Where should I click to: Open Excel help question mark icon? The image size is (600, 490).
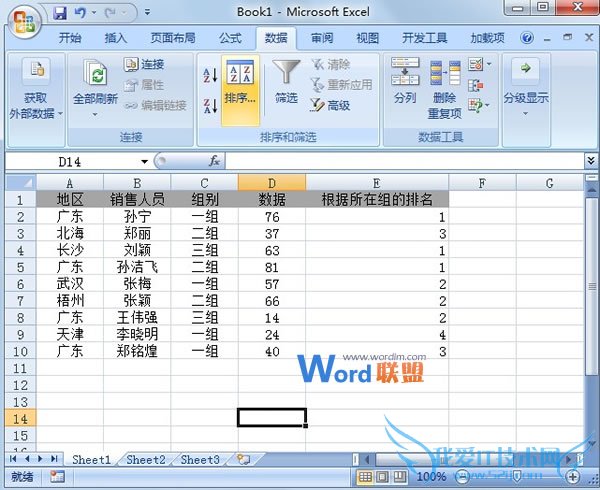527,38
